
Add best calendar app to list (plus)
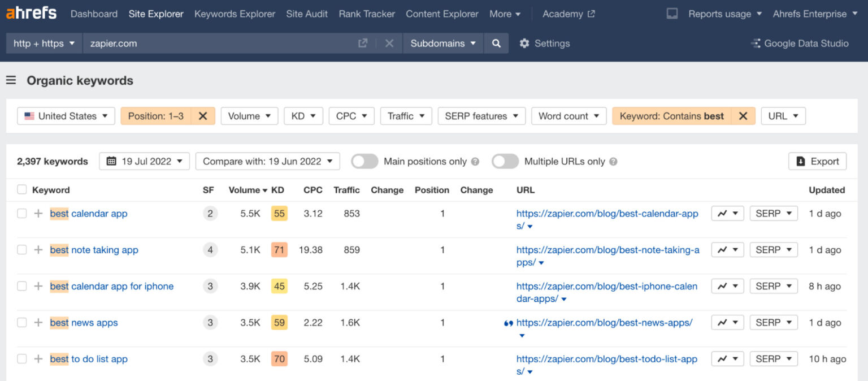[x=38, y=214]
